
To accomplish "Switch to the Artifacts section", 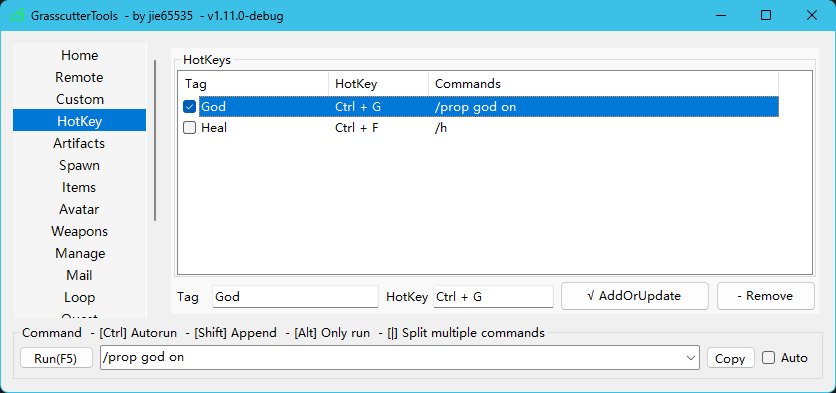I will click(79, 143).
